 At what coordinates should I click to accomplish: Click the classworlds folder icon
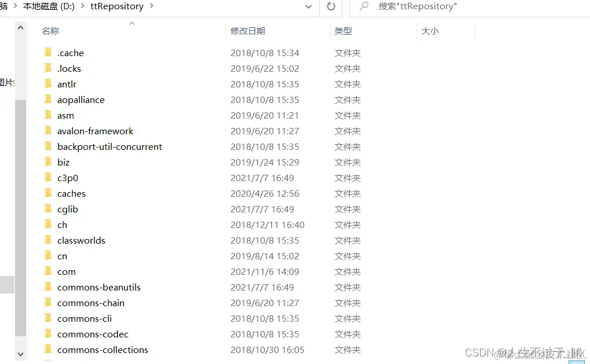(48, 240)
